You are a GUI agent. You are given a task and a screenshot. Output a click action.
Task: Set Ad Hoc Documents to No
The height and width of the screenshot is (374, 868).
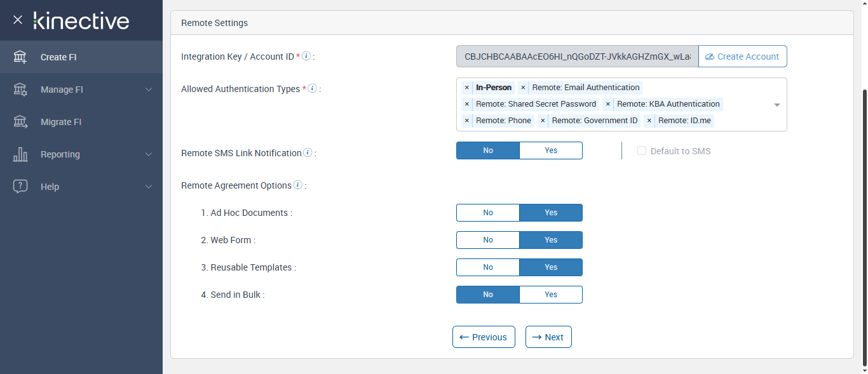pyautogui.click(x=488, y=213)
